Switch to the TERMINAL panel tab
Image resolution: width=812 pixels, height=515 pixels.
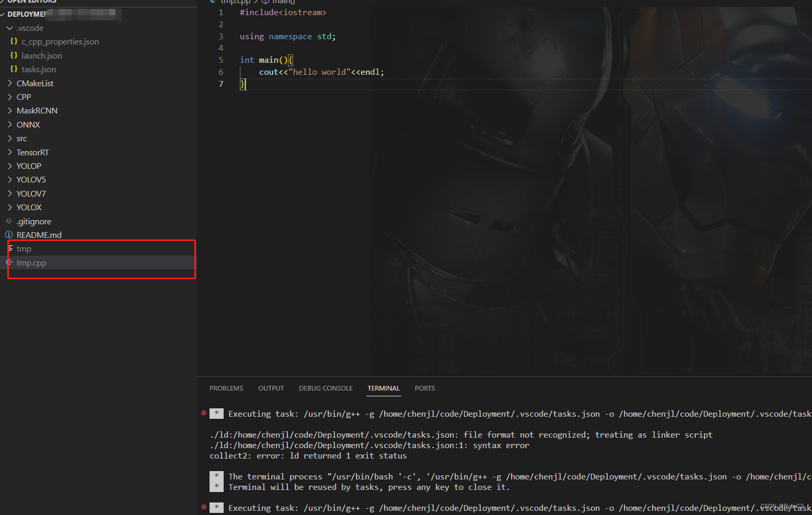[x=384, y=388]
